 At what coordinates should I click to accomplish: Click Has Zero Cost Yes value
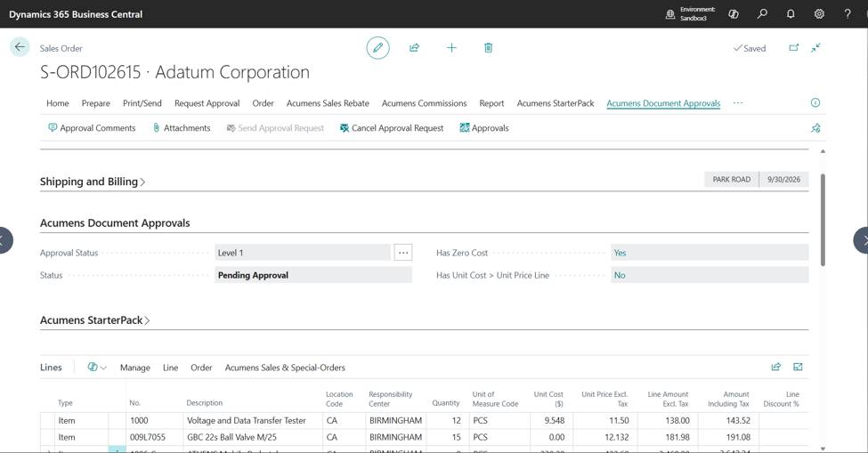coord(710,253)
